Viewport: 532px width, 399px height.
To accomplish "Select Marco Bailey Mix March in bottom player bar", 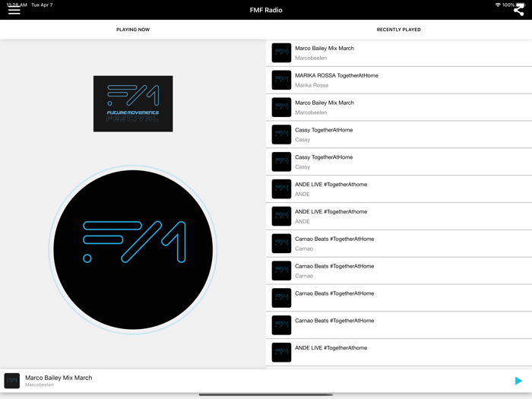I will click(x=59, y=378).
